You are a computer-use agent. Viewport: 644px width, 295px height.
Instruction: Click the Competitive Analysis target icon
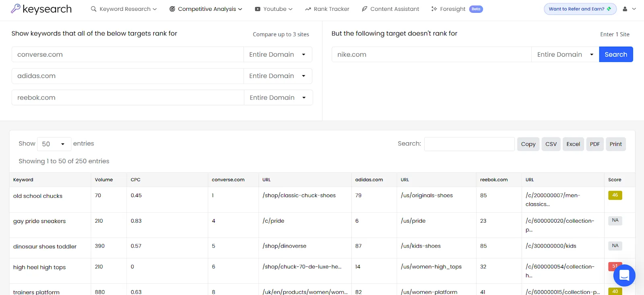pyautogui.click(x=172, y=9)
